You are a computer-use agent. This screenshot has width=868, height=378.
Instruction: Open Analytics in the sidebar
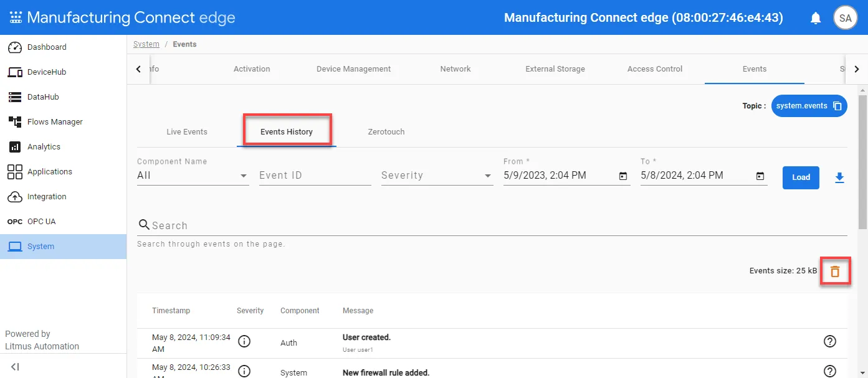63,147
